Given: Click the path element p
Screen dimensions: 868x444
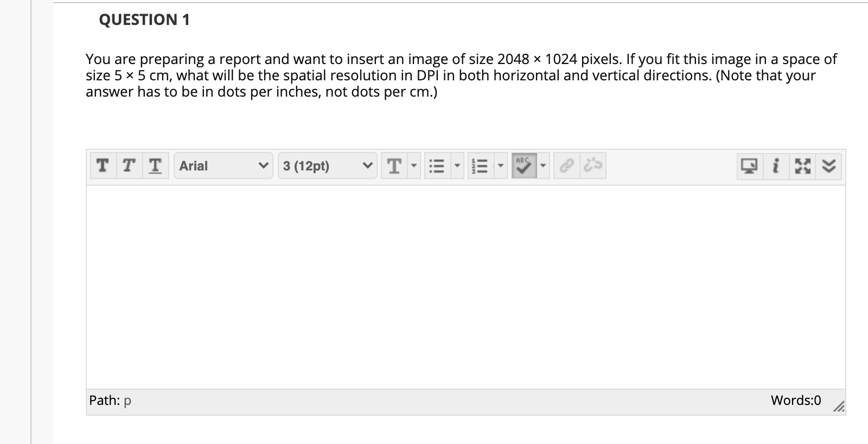Looking at the screenshot, I should [127, 401].
